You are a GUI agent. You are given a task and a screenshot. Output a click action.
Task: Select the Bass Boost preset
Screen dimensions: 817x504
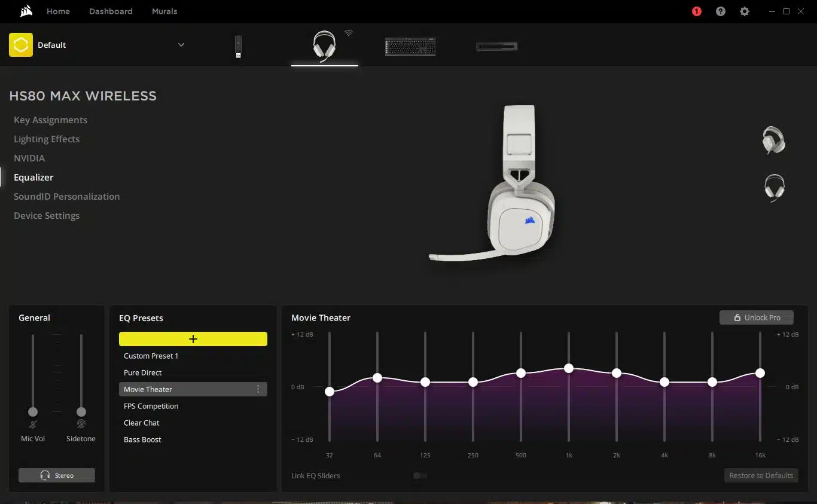(x=193, y=439)
